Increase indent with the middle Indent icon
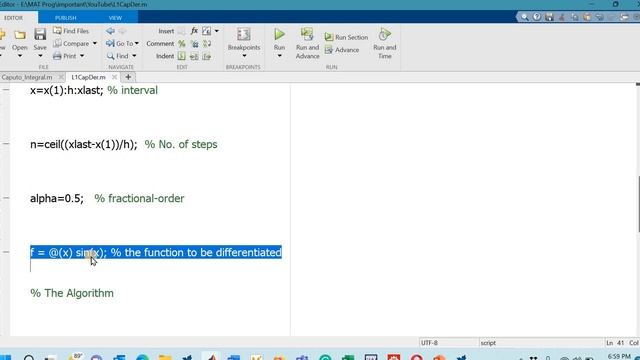Viewport: 640px width, 360px height. tap(194, 56)
